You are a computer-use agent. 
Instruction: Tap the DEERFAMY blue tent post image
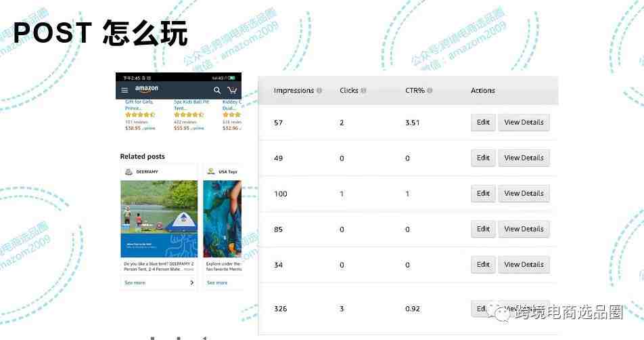159,219
